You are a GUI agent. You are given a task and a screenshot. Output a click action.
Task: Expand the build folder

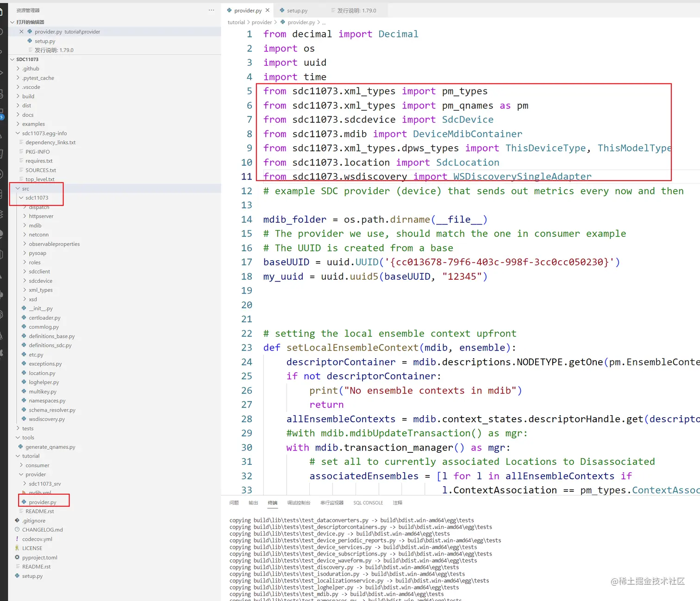pyautogui.click(x=18, y=96)
